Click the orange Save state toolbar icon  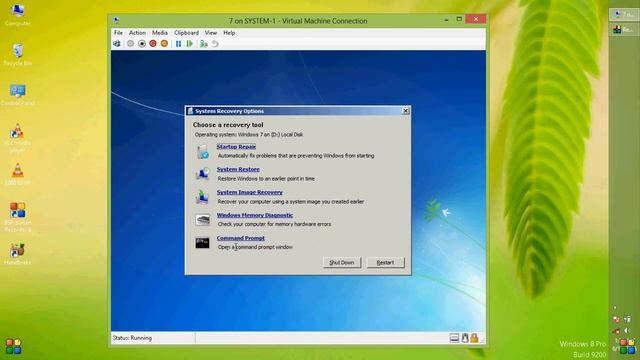164,43
